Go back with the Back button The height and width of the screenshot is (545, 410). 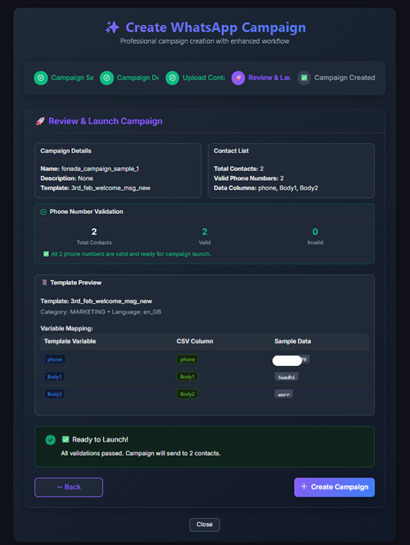click(68, 487)
